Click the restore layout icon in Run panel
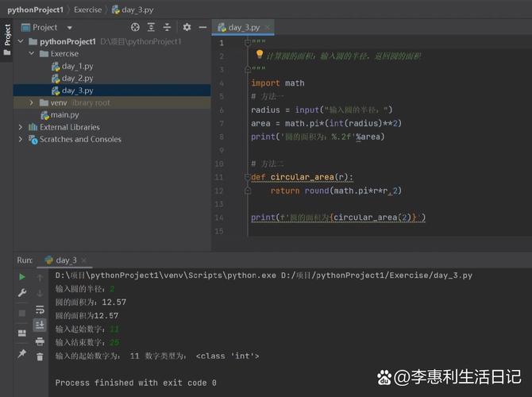The image size is (532, 397). 22,333
